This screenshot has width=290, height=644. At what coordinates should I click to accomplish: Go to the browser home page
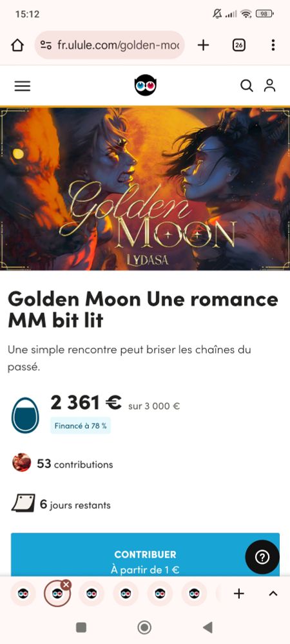point(17,45)
